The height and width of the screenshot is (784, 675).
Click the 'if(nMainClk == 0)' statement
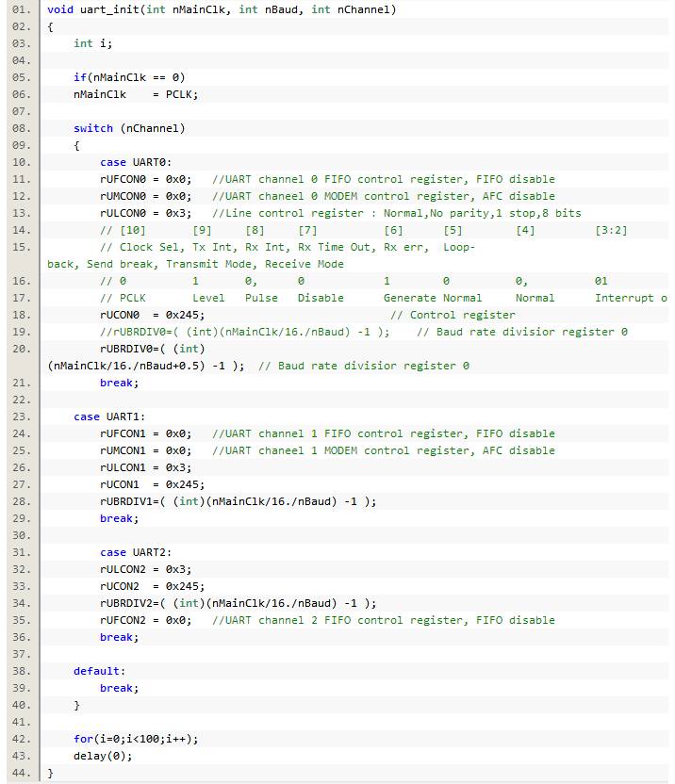point(129,77)
